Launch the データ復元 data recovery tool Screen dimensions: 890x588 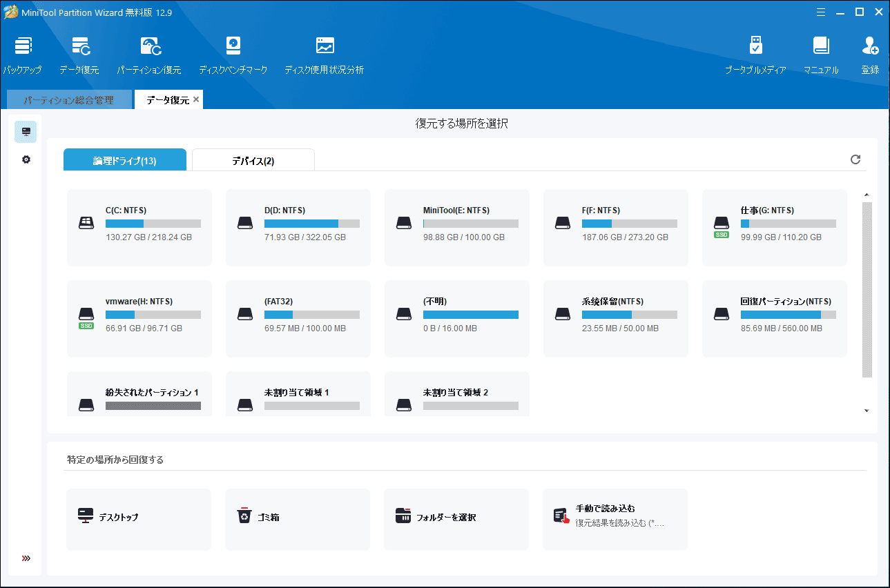point(79,55)
